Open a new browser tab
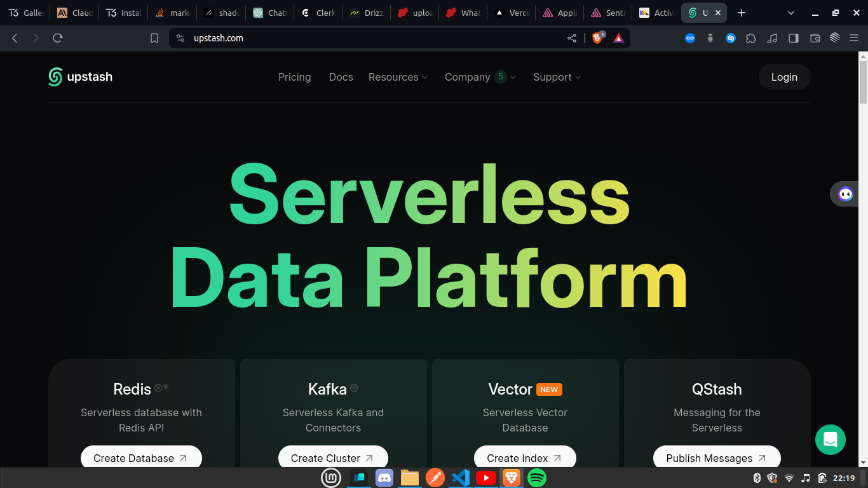 (741, 13)
